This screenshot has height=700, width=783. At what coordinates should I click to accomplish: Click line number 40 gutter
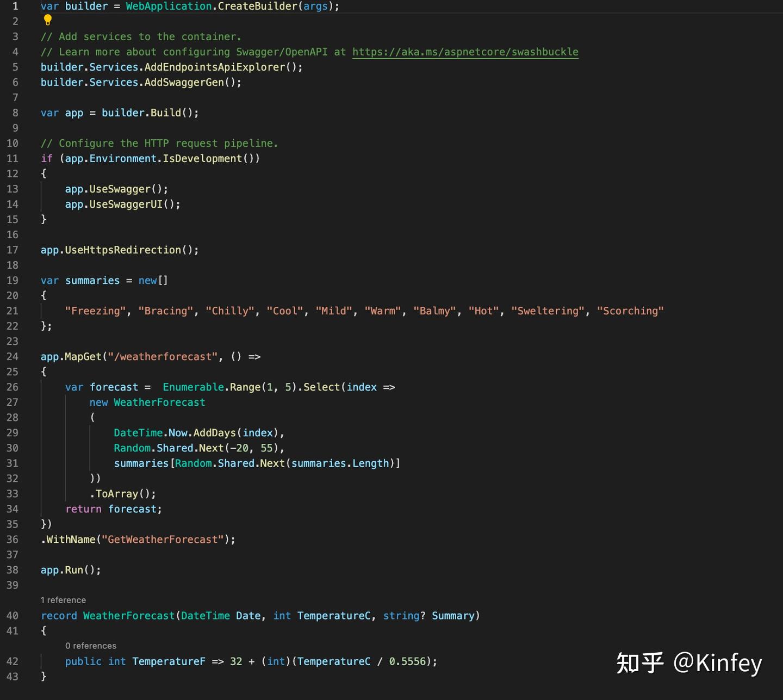(12, 615)
